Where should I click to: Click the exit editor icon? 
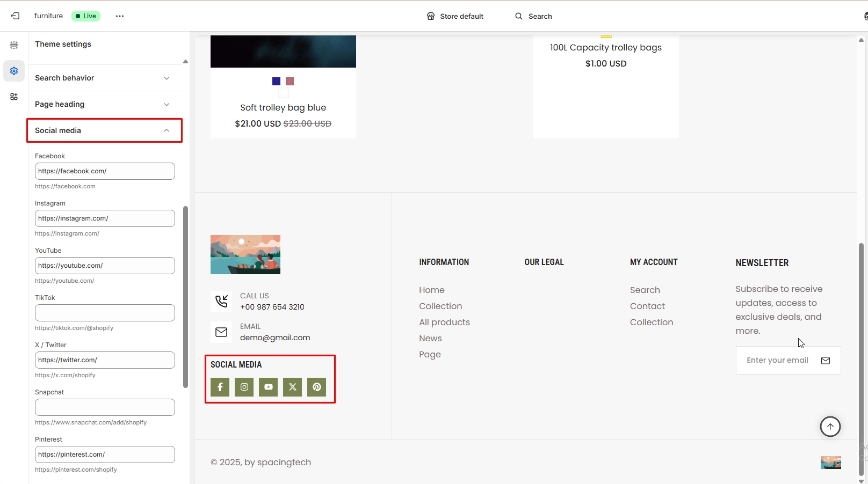pos(15,16)
